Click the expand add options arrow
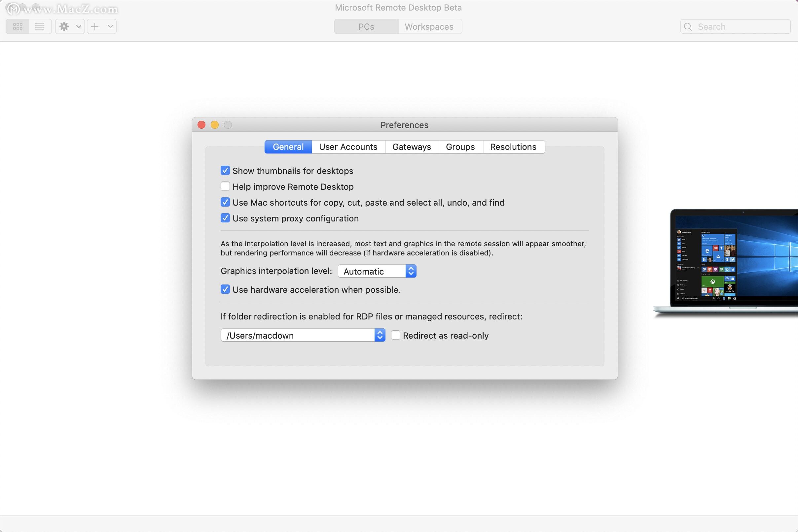The width and height of the screenshot is (798, 532). pyautogui.click(x=109, y=26)
